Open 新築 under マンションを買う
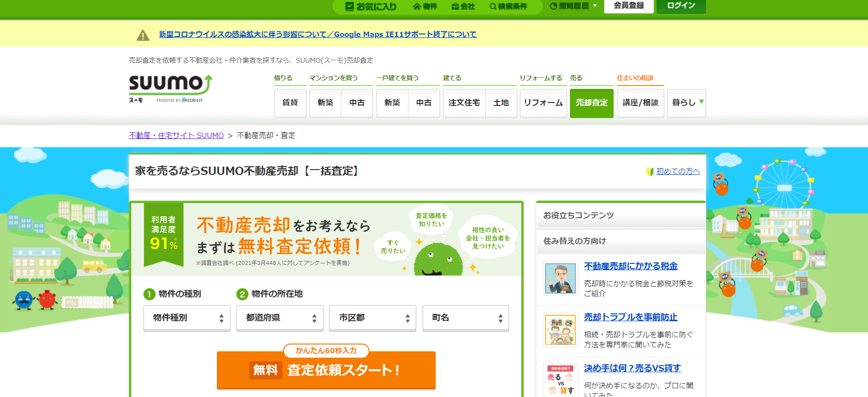Image resolution: width=868 pixels, height=397 pixels. tap(325, 103)
